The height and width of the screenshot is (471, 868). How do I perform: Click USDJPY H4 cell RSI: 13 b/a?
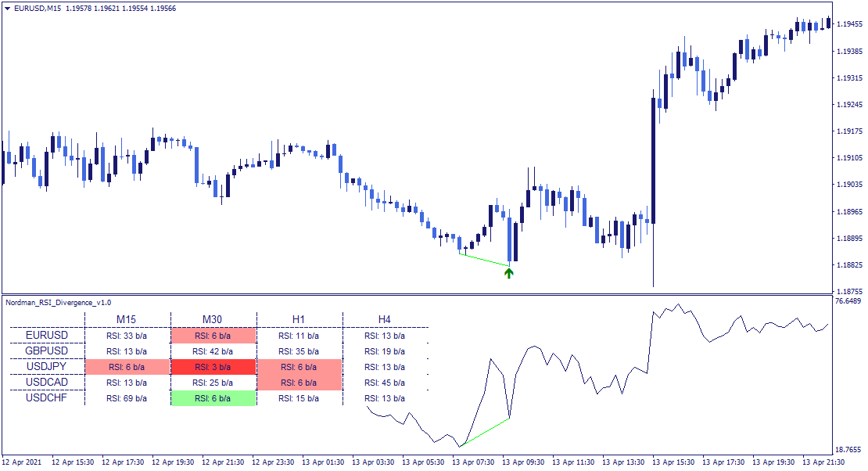(385, 367)
